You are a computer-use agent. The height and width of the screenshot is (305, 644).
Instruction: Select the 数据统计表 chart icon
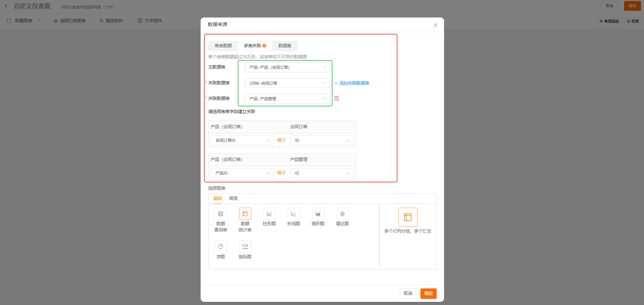click(245, 214)
